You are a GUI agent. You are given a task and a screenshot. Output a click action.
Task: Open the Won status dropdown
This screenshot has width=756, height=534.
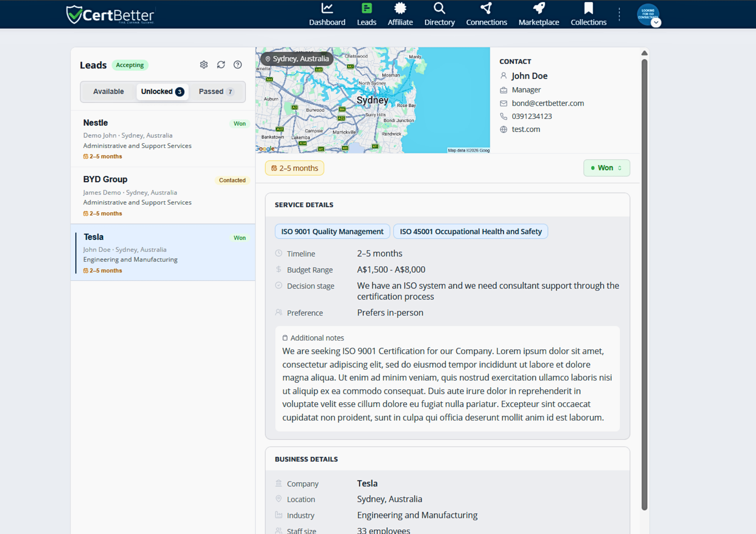click(x=606, y=168)
